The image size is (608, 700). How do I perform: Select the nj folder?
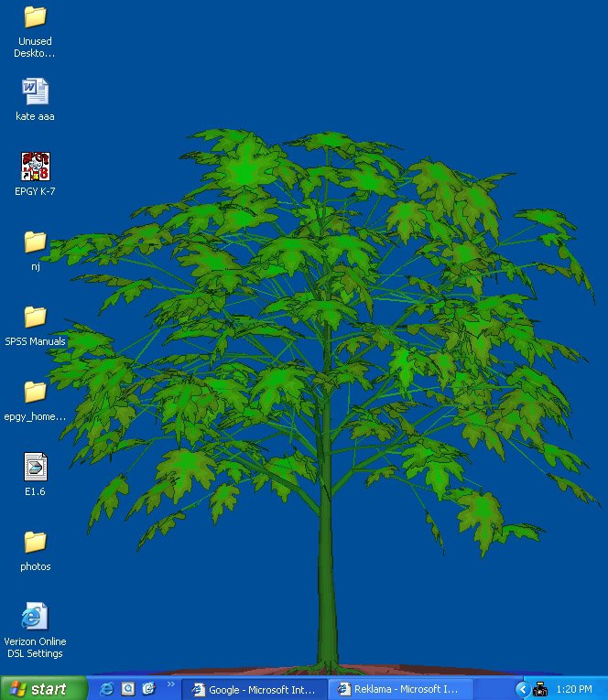point(35,242)
